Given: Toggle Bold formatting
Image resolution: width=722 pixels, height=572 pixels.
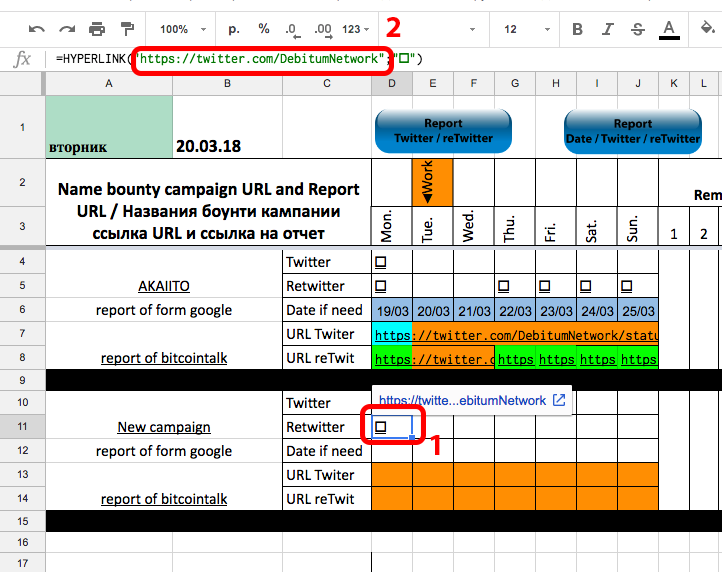Looking at the screenshot, I should pos(577,29).
